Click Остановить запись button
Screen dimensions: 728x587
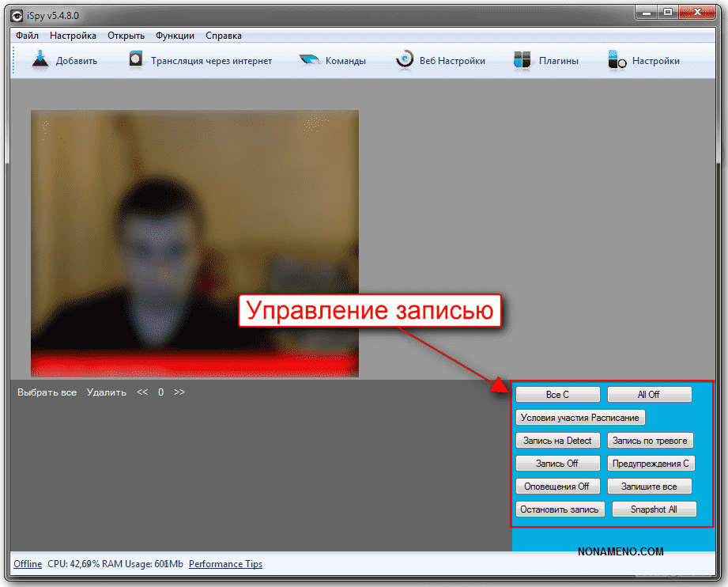(x=561, y=509)
